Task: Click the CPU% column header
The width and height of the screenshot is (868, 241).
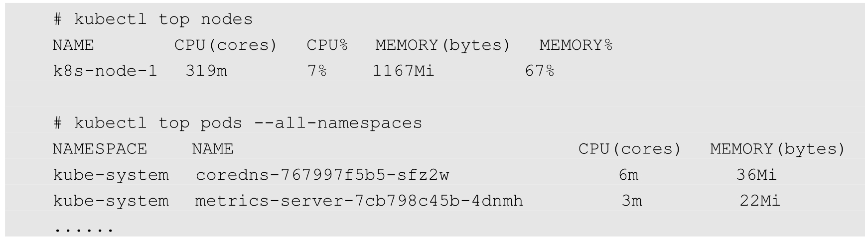Action: pyautogui.click(x=327, y=45)
